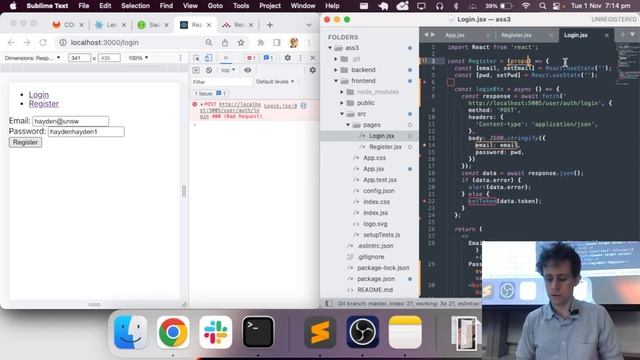
Task: Open the top context selector in console
Action: (228, 70)
